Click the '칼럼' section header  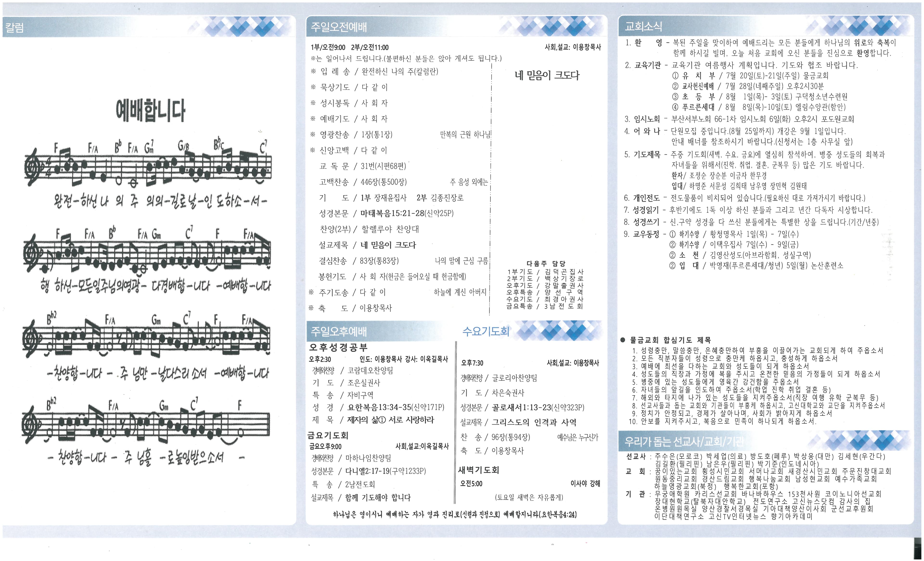[15, 27]
